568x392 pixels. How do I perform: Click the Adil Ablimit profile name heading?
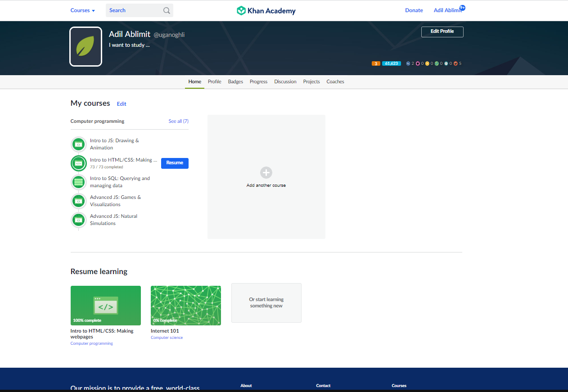coord(130,34)
